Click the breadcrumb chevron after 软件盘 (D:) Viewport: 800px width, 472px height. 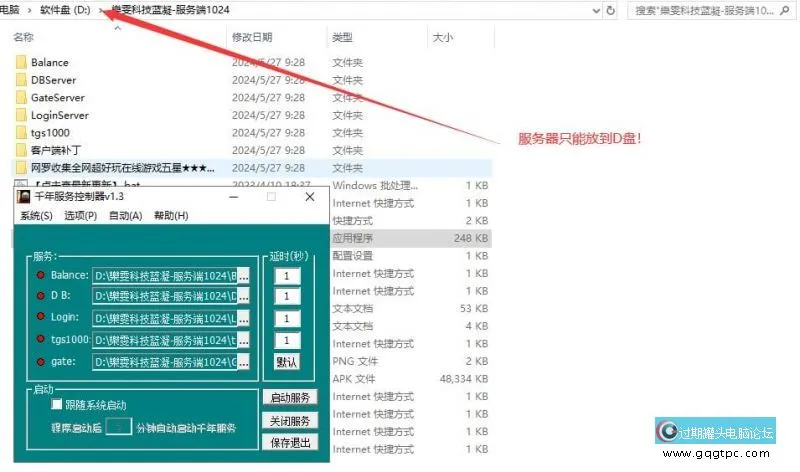[101, 10]
